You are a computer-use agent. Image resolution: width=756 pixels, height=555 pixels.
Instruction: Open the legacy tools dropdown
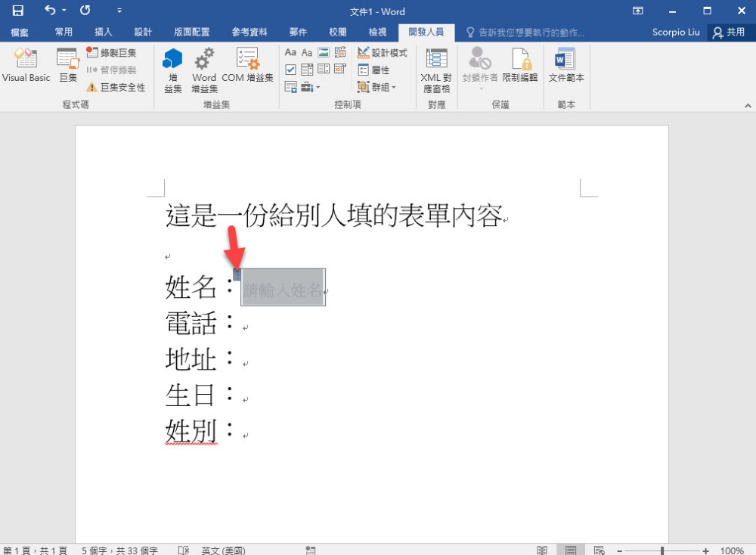click(x=311, y=87)
